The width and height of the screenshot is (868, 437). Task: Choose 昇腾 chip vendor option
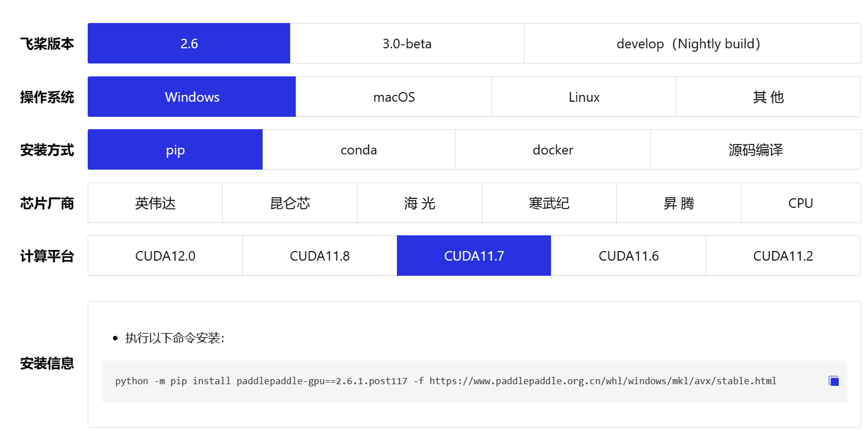tap(679, 203)
